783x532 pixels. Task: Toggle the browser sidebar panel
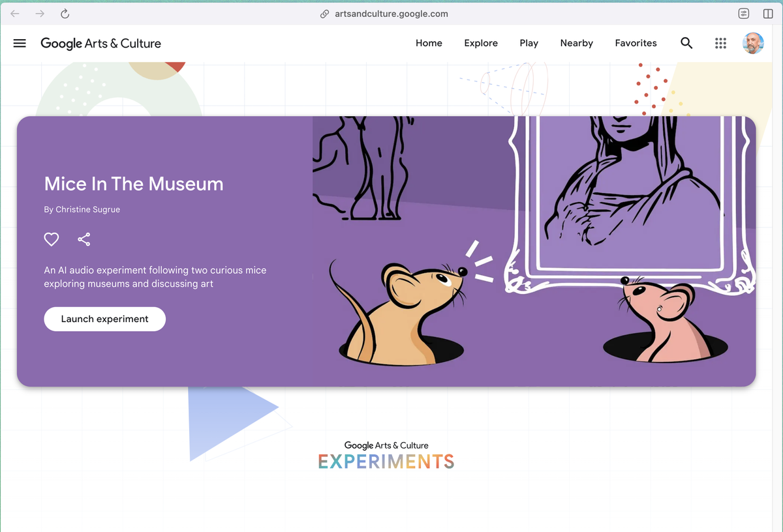[768, 14]
